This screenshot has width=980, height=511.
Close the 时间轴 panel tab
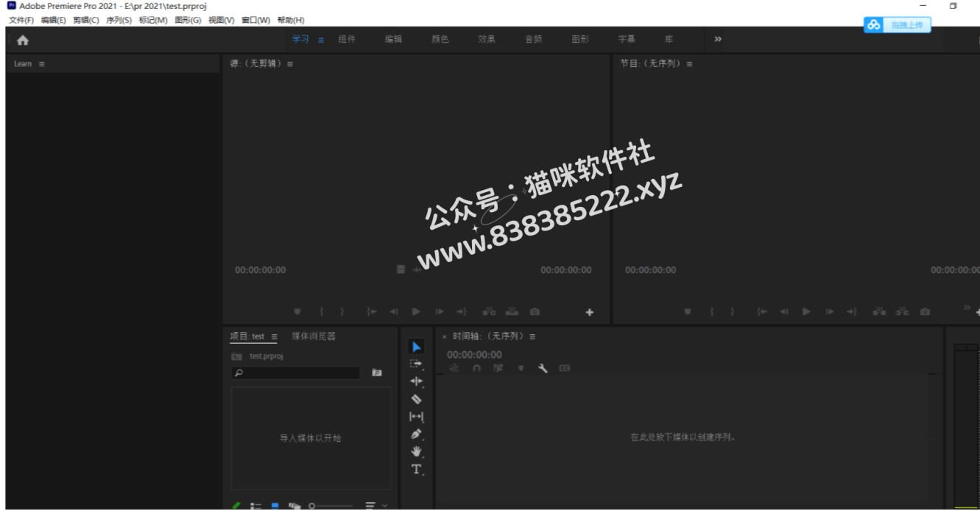tap(445, 336)
